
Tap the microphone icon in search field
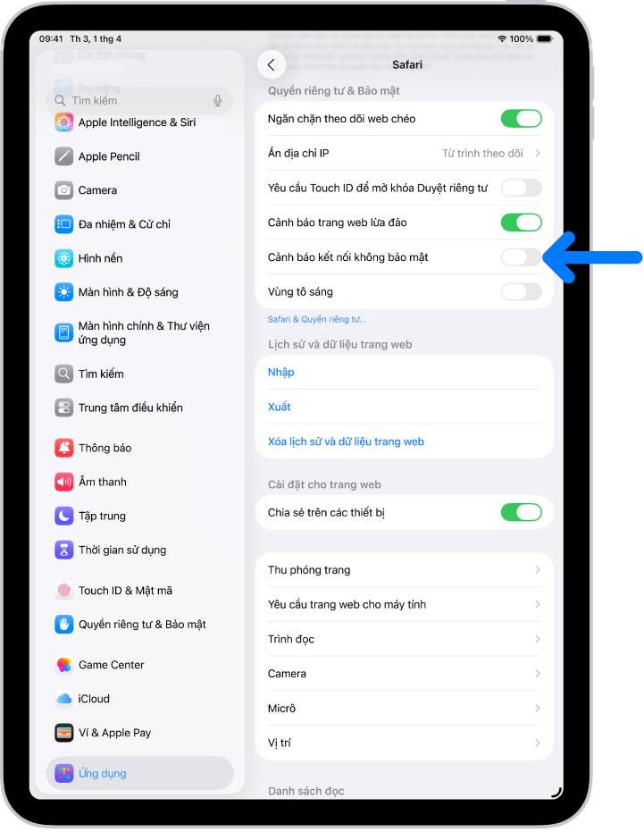(x=218, y=101)
